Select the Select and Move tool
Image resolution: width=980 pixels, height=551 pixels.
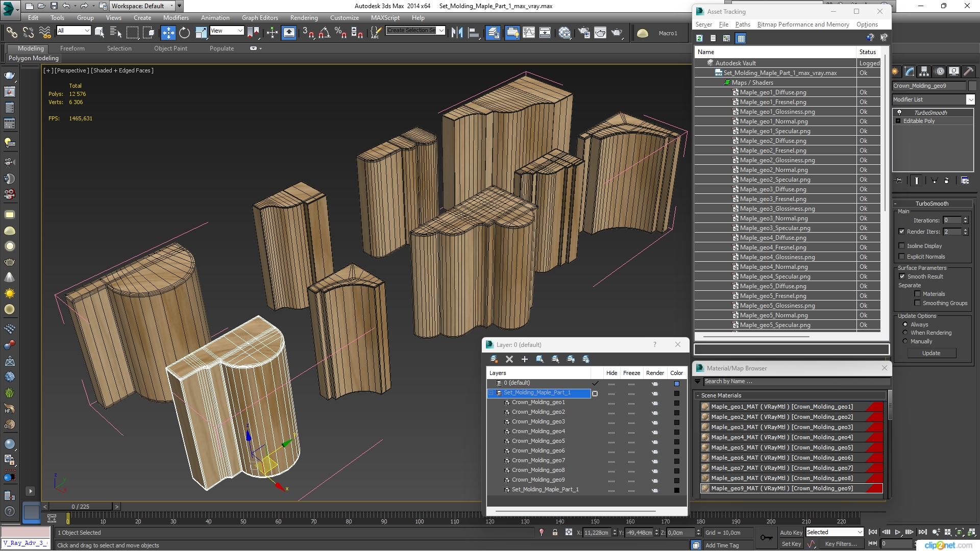[168, 33]
